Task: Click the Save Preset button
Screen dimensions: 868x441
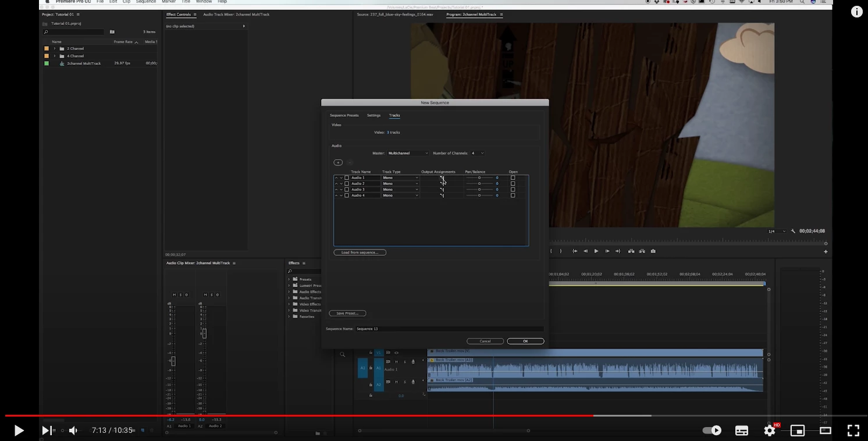Action: (347, 313)
